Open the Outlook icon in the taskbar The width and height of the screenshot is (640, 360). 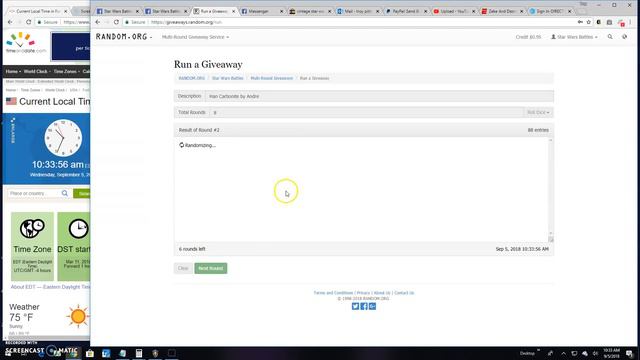tap(106, 353)
